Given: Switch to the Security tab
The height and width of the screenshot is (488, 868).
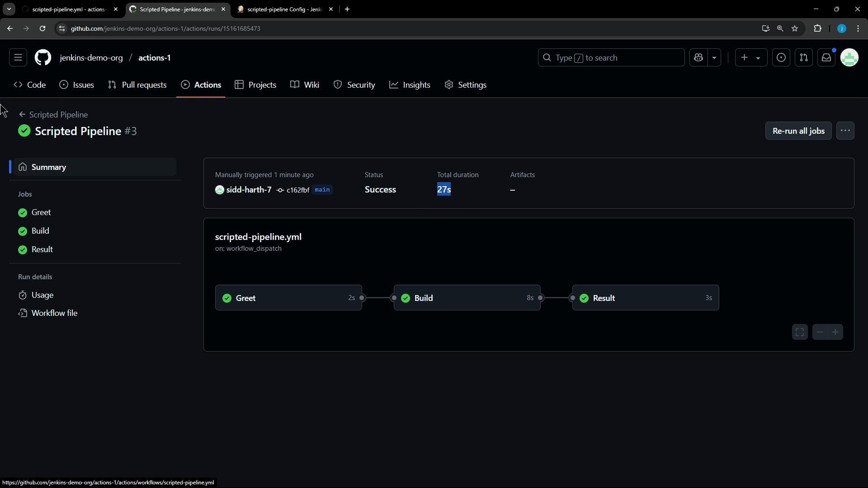Looking at the screenshot, I should coord(354,85).
